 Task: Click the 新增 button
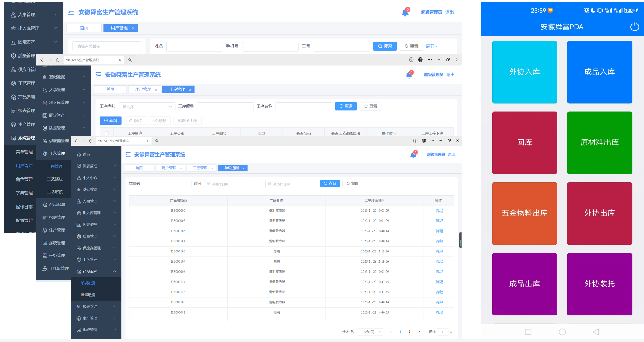[111, 120]
